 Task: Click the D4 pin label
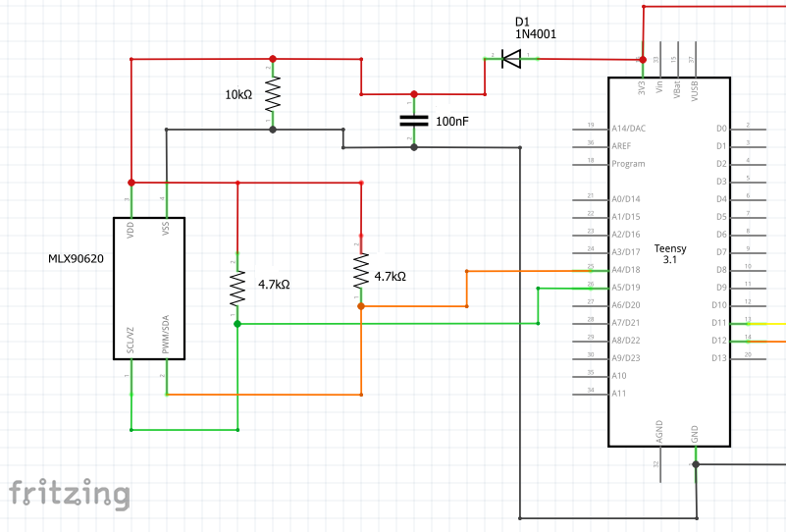[721, 199]
